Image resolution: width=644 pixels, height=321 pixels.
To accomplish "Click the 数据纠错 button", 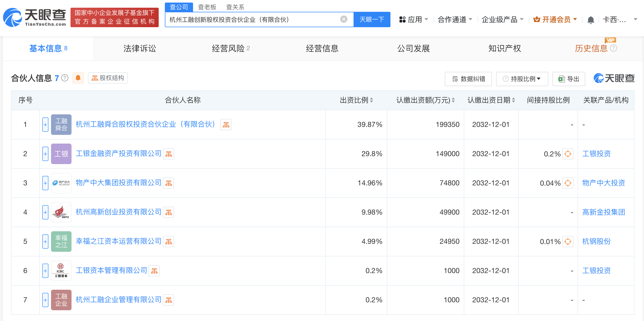I will point(468,79).
